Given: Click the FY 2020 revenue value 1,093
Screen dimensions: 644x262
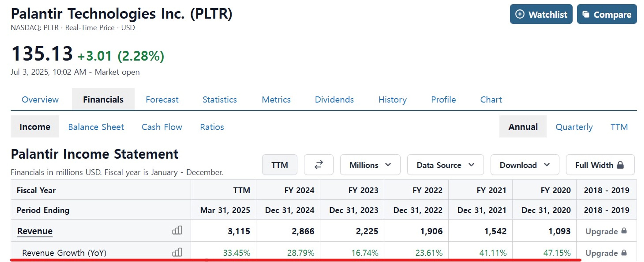Looking at the screenshot, I should 559,231.
